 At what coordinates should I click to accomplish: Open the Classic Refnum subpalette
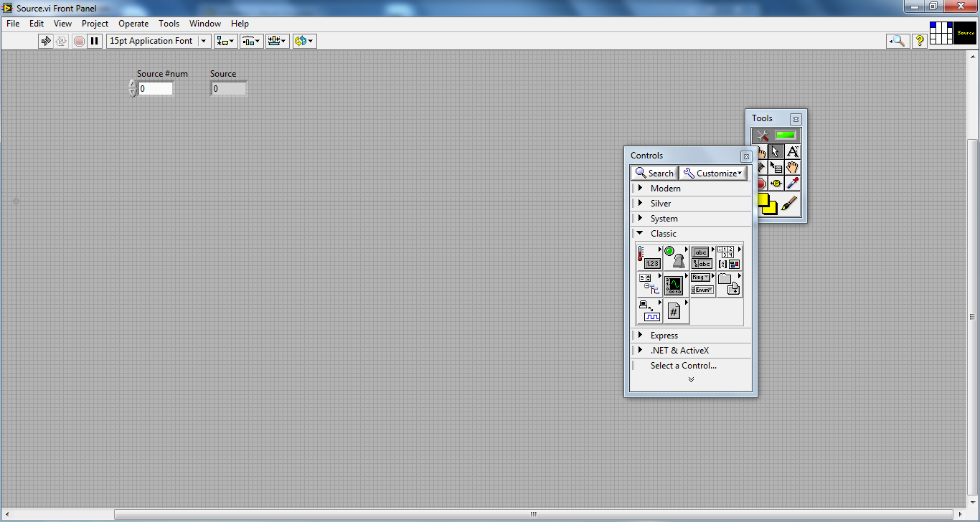(x=675, y=312)
